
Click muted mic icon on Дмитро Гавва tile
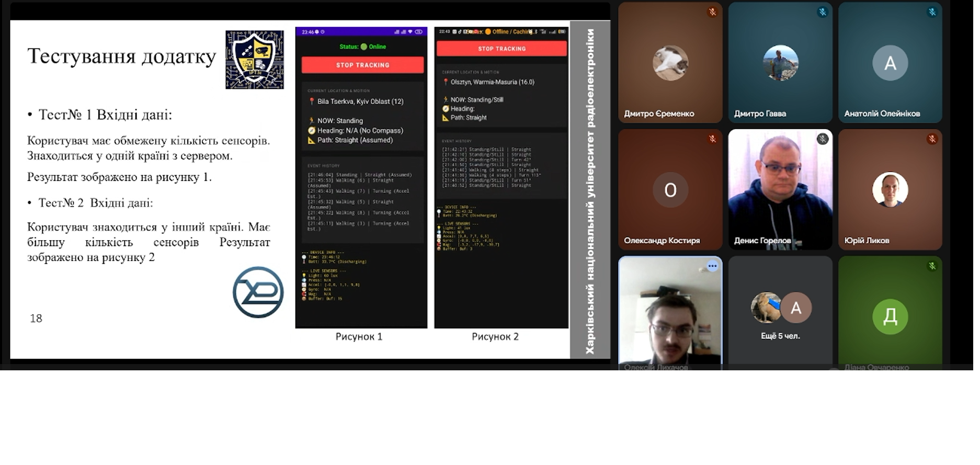point(823,12)
